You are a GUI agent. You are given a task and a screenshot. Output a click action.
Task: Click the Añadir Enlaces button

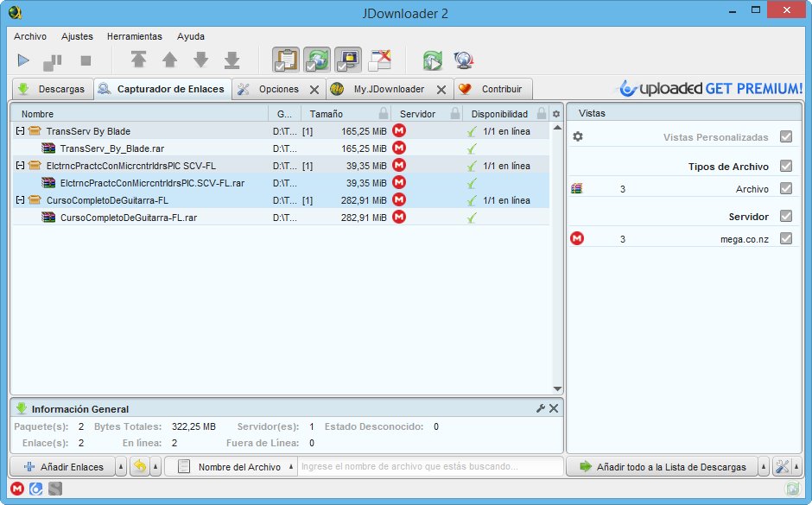tap(63, 467)
